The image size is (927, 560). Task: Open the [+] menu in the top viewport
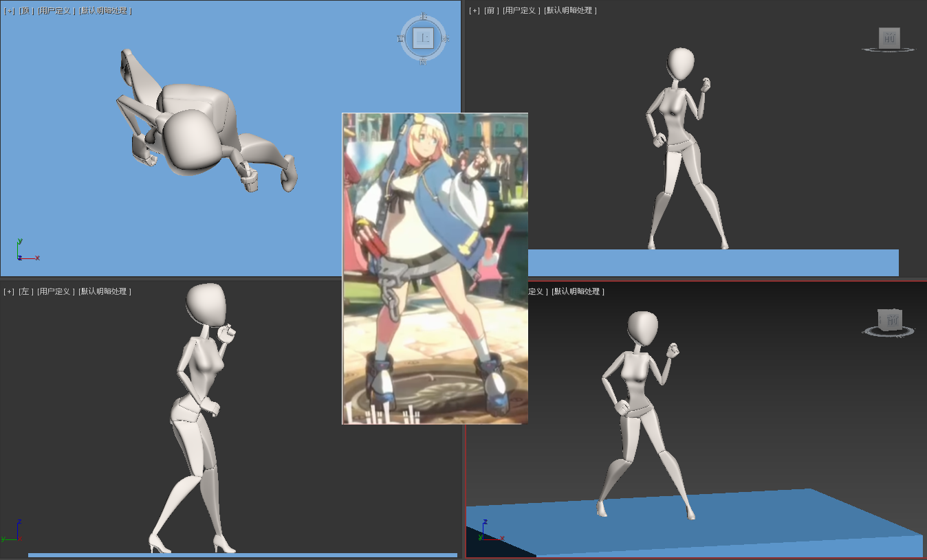click(x=9, y=11)
